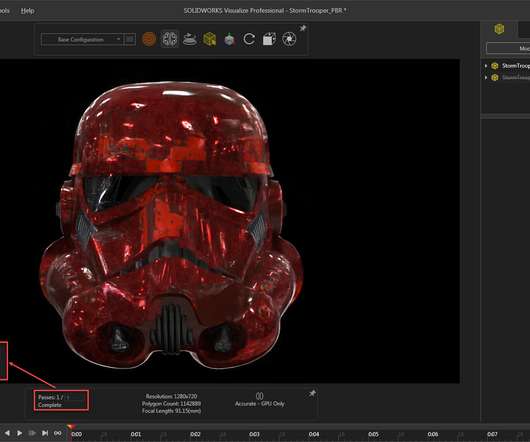The image size is (530, 442).
Task: Click the Focal Length readout
Action: pyautogui.click(x=171, y=411)
